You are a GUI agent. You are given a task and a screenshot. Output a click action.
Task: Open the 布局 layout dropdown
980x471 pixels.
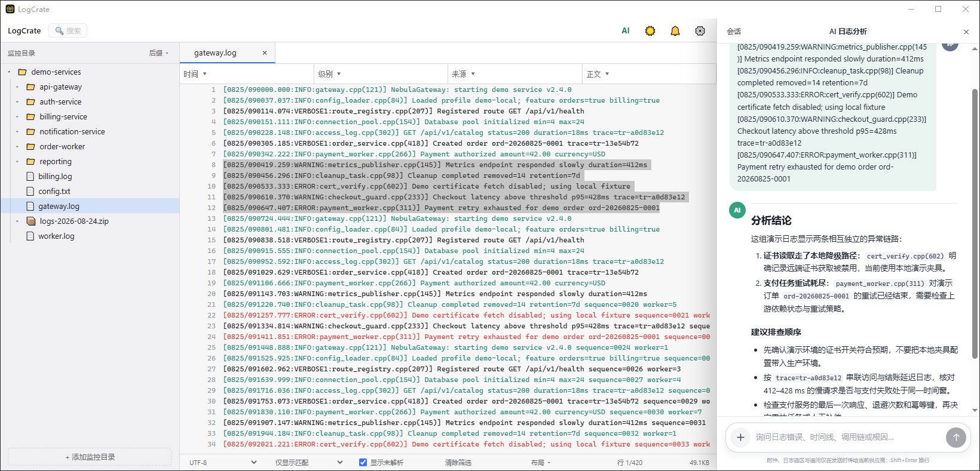(541, 462)
